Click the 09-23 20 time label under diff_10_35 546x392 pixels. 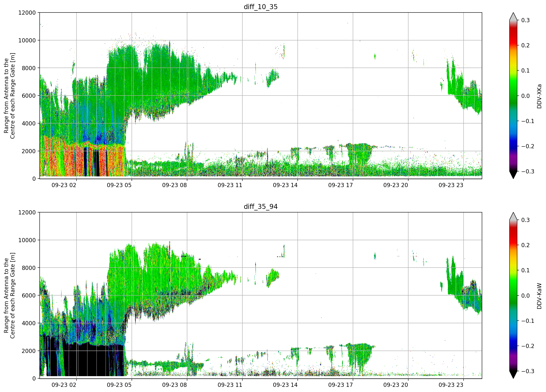point(396,185)
